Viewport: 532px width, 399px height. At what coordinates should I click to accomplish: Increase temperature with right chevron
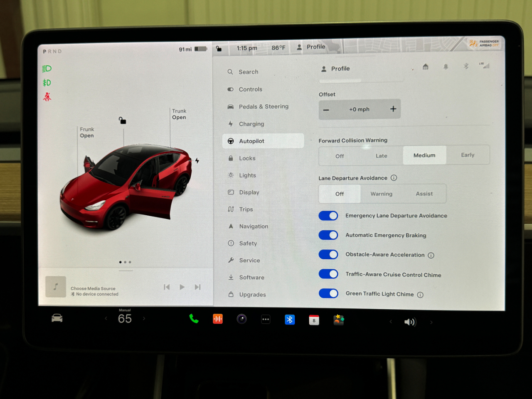144,318
